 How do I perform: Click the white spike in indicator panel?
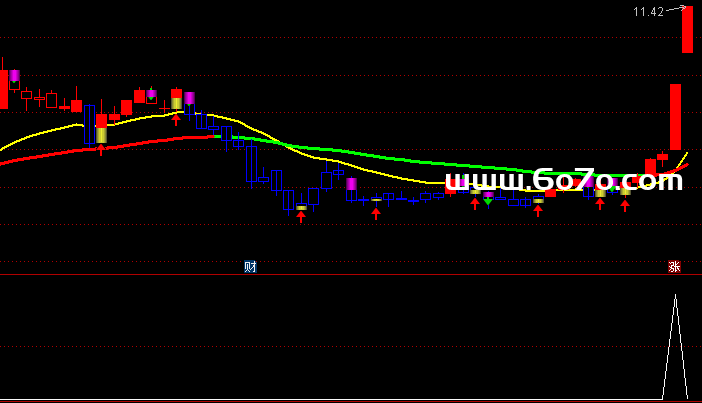pyautogui.click(x=675, y=340)
